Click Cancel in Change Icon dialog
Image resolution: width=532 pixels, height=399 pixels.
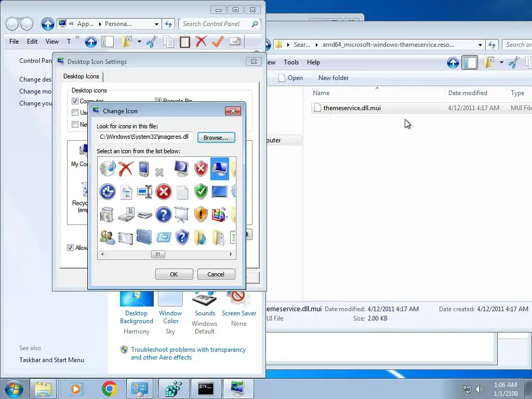click(x=216, y=274)
